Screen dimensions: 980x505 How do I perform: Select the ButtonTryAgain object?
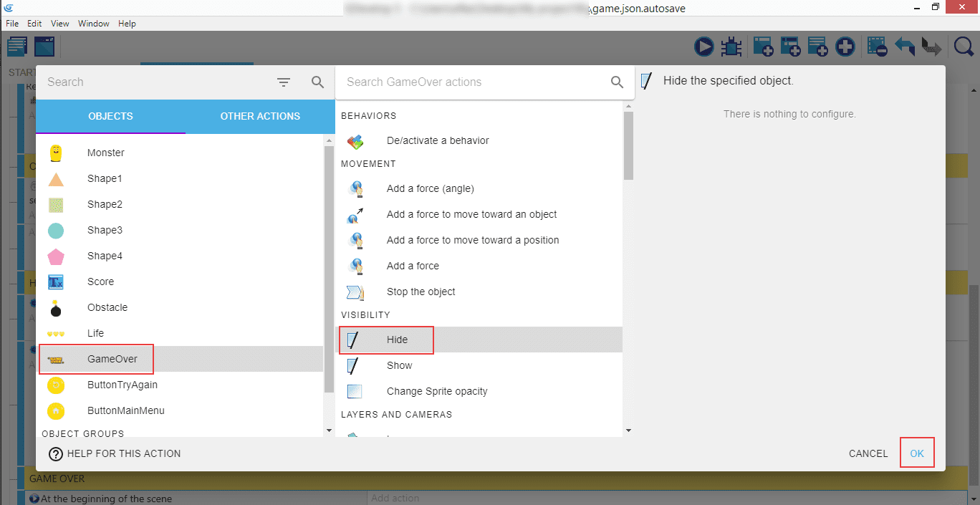(122, 385)
